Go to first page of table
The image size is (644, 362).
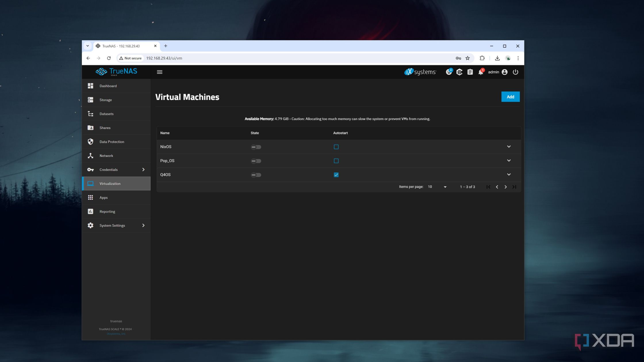point(488,187)
